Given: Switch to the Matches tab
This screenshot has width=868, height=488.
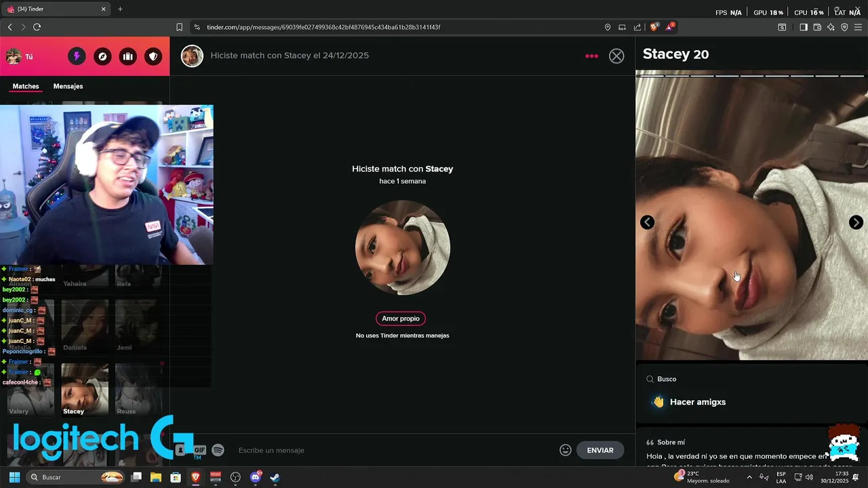Looking at the screenshot, I should click(x=26, y=86).
